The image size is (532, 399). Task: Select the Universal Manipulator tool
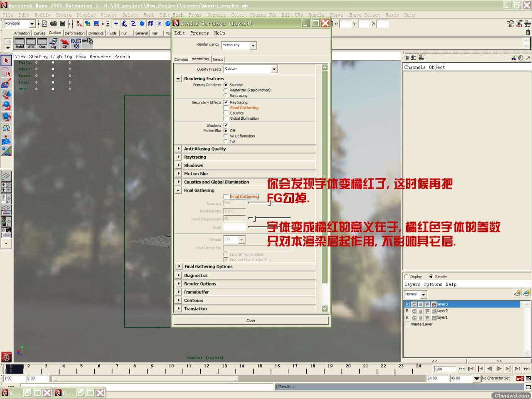pyautogui.click(x=6, y=128)
